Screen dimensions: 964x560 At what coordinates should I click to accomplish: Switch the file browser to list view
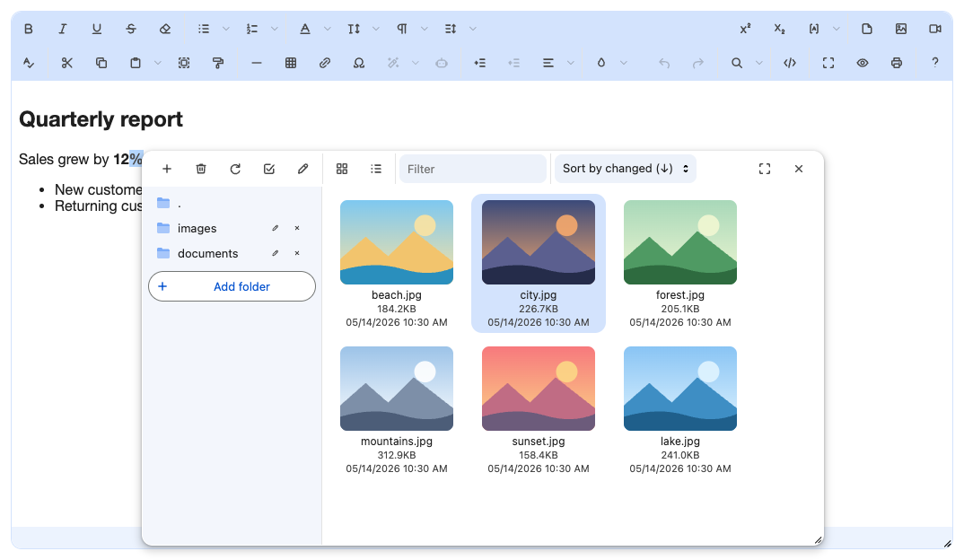click(x=376, y=169)
